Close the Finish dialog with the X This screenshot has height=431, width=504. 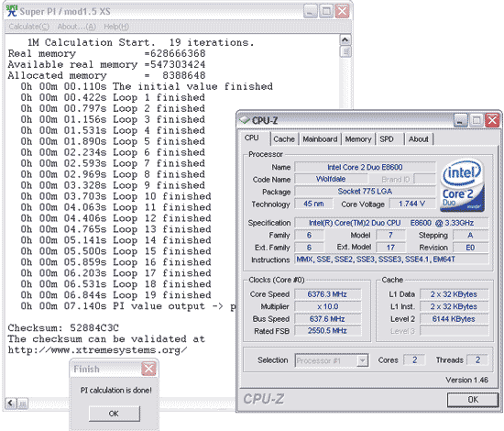point(148,369)
